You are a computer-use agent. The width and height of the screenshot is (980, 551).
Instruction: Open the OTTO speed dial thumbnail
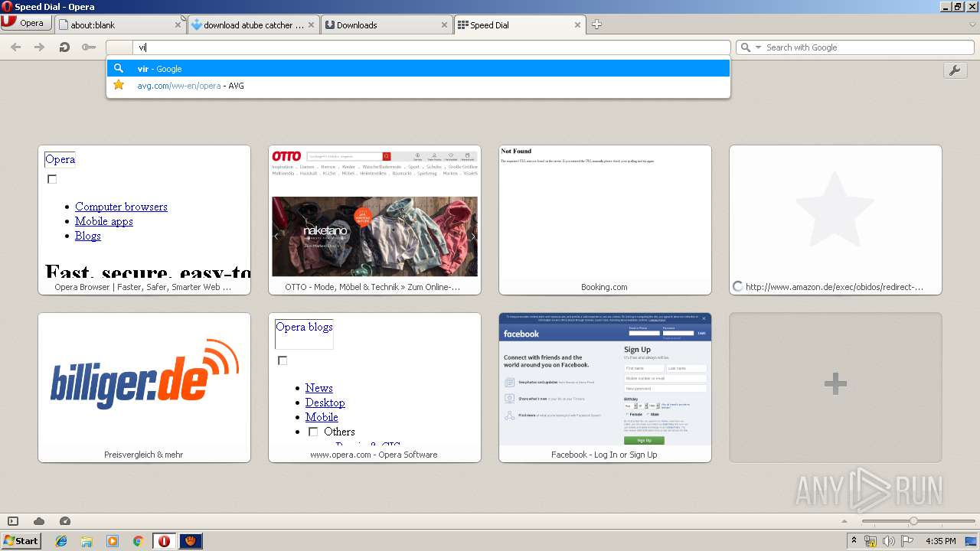pos(374,220)
